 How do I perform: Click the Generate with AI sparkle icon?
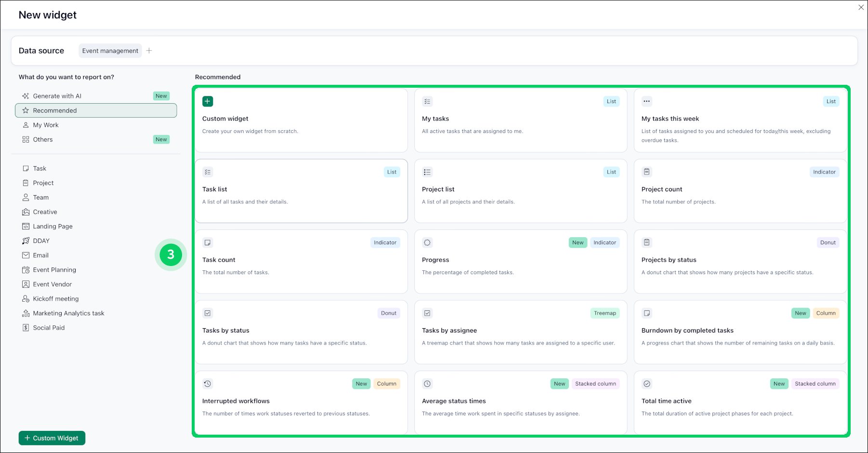tap(26, 96)
